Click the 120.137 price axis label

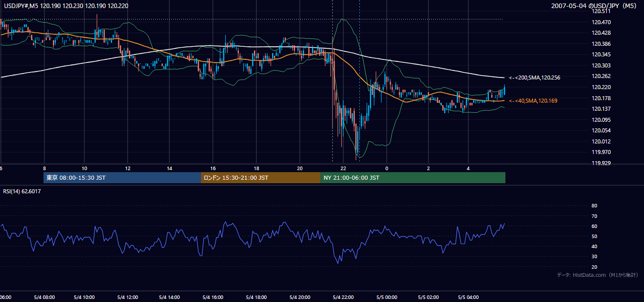(x=601, y=109)
